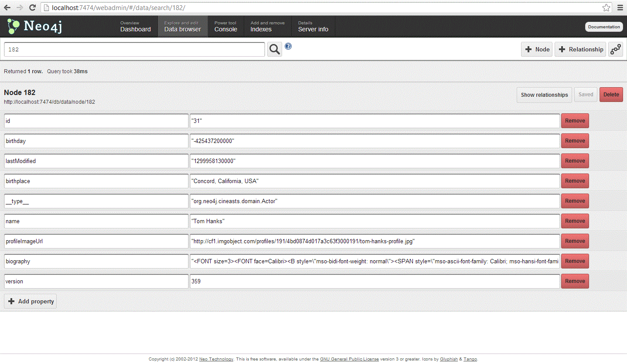
Task: Delete Node 182
Action: coord(611,95)
